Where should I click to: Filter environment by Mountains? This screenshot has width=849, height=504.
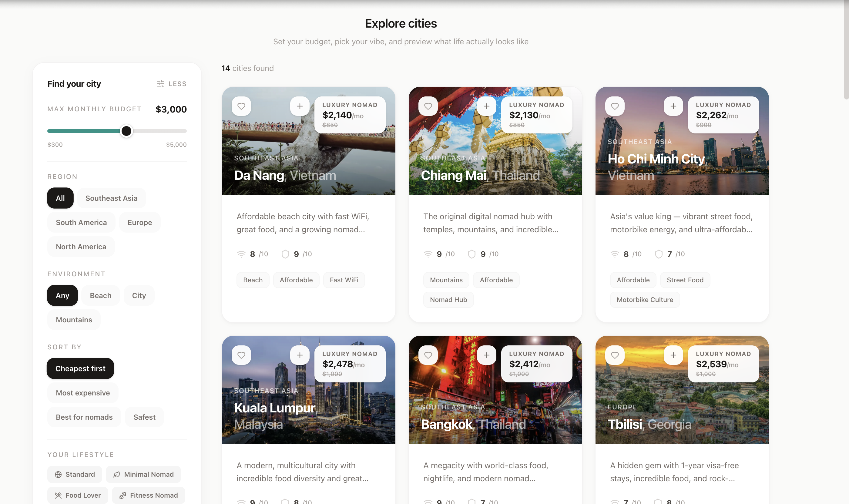coord(74,320)
